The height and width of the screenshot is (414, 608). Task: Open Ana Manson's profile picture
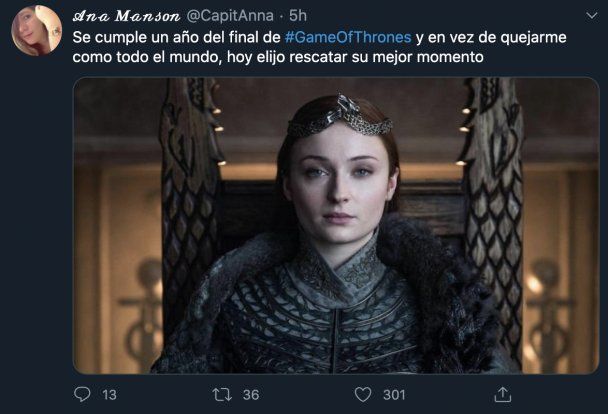tap(36, 31)
